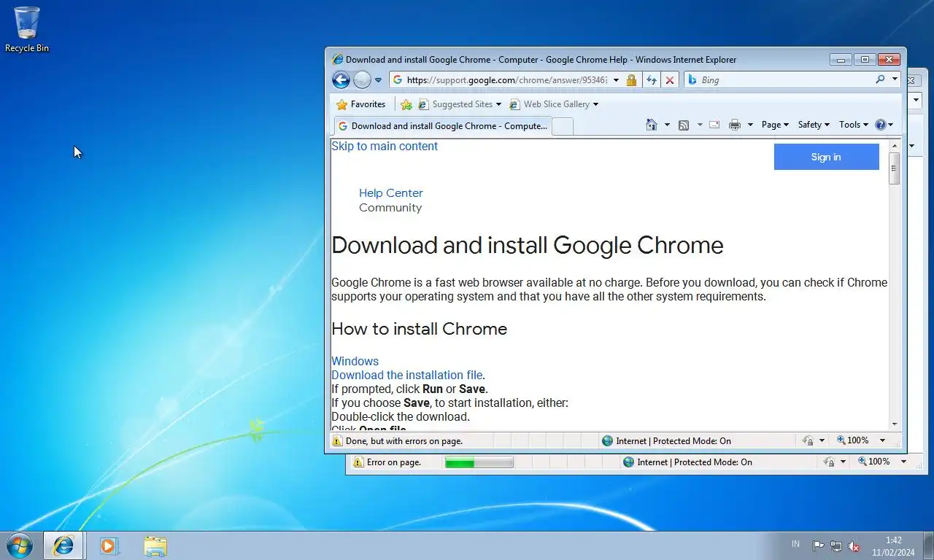Click the Action Center flag tray icon

pyautogui.click(x=818, y=545)
